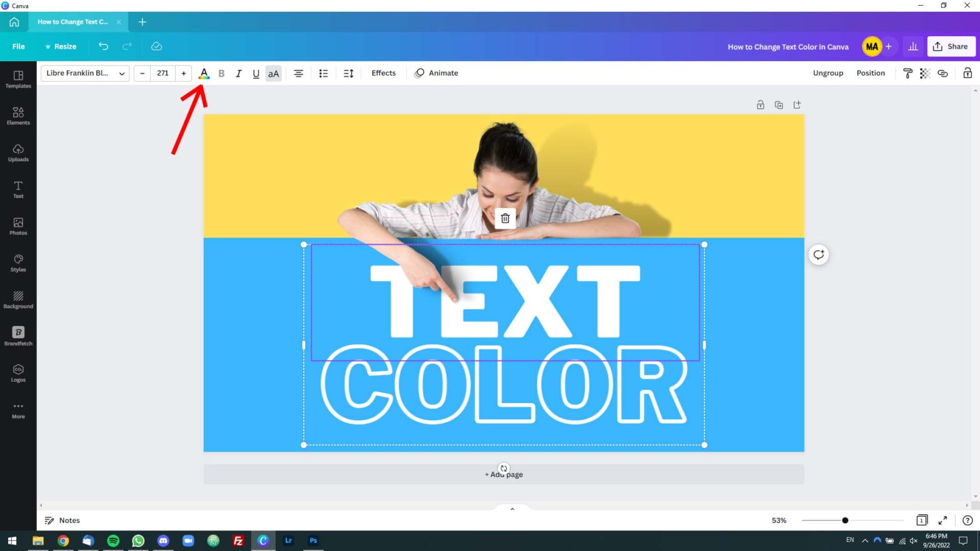Toggle bulleted list formatting
The height and width of the screenshot is (551, 980).
[323, 73]
